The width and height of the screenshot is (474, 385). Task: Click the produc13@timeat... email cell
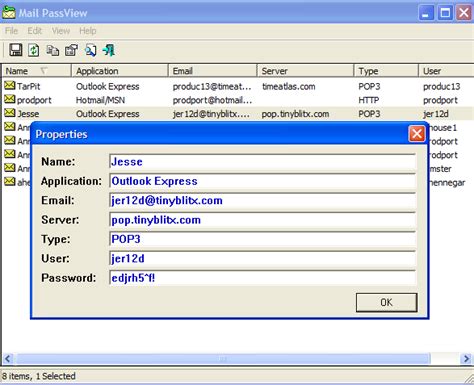pyautogui.click(x=212, y=87)
